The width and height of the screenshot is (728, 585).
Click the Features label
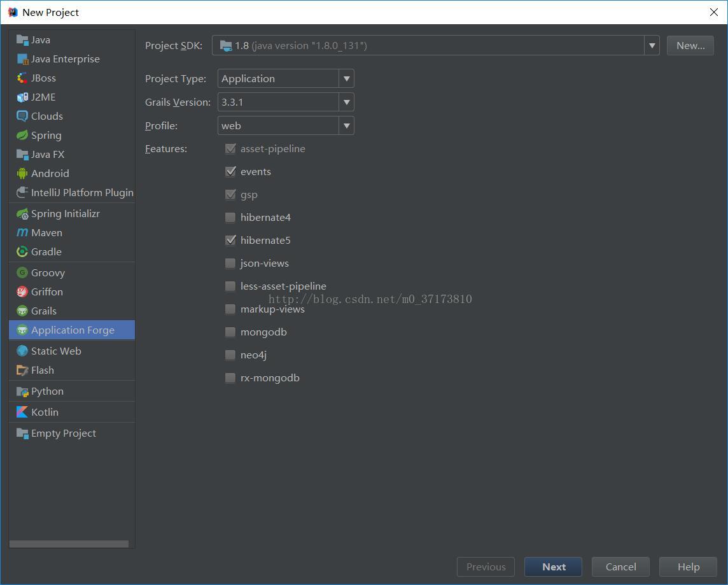pos(165,148)
